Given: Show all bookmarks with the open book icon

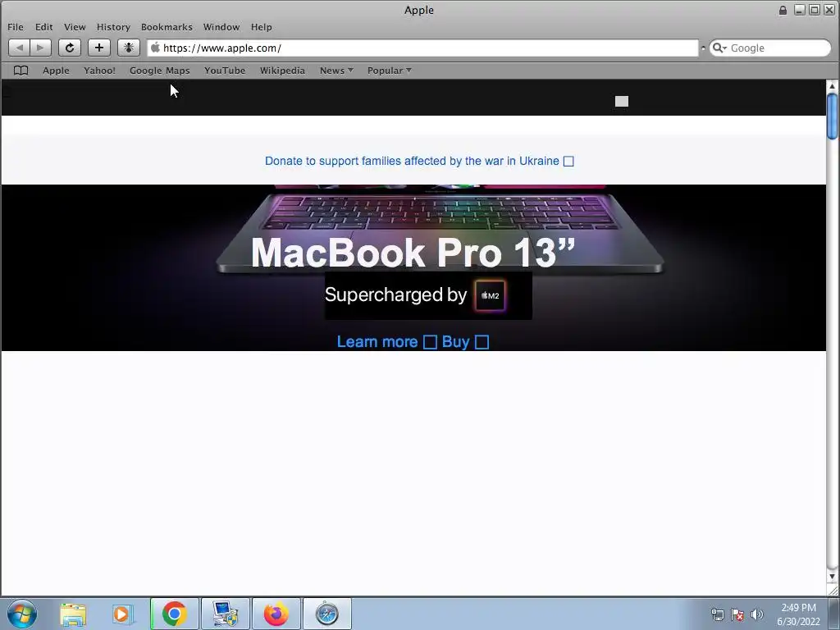Looking at the screenshot, I should 21,71.
